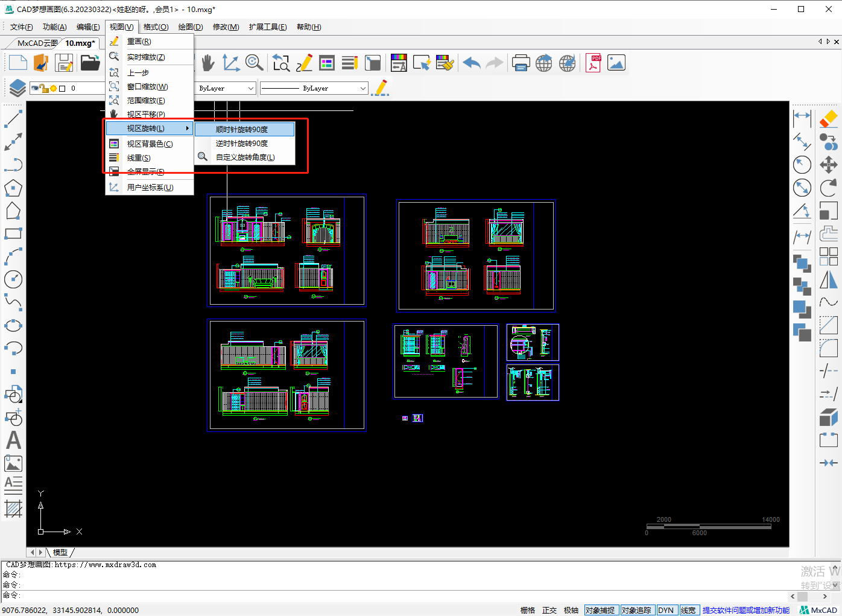
Task: Toggle 栅格 grid mode
Action: pos(528,610)
